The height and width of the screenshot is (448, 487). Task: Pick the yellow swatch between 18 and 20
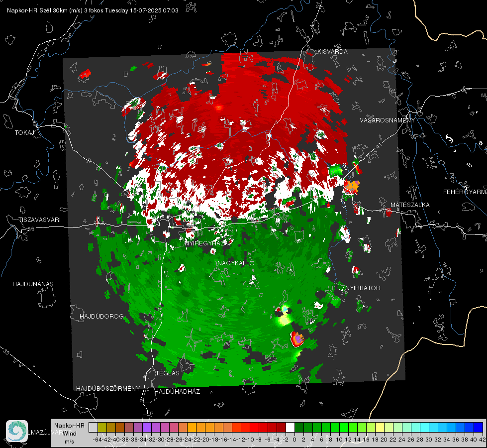380,427
